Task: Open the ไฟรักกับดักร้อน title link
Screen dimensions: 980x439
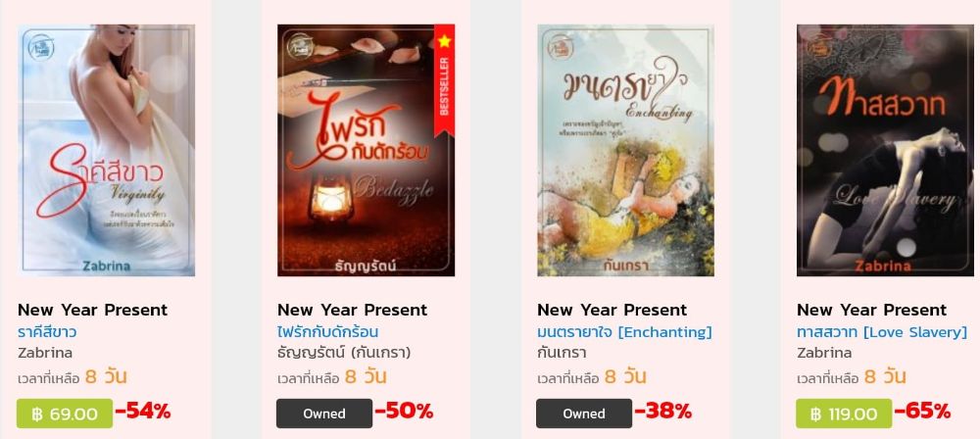Action: point(328,331)
